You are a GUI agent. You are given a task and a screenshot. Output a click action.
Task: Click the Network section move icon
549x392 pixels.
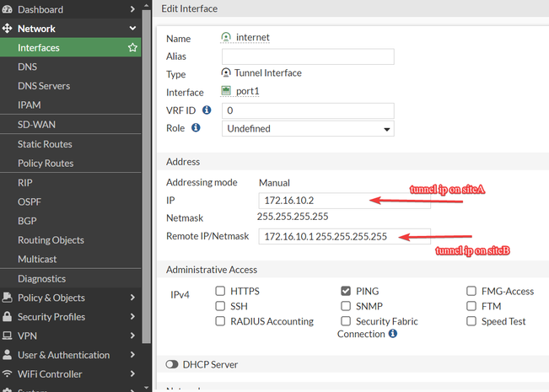pos(7,29)
